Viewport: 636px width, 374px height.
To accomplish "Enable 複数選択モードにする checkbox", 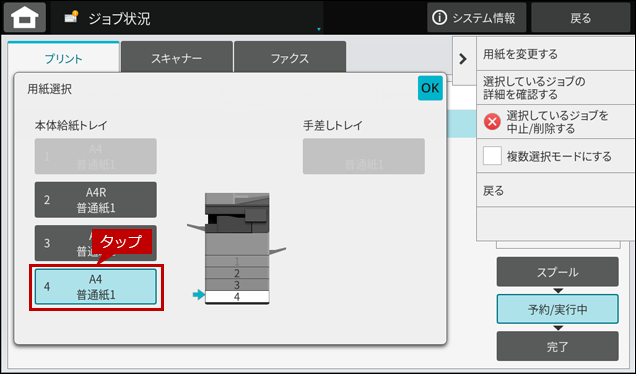I will [x=492, y=156].
